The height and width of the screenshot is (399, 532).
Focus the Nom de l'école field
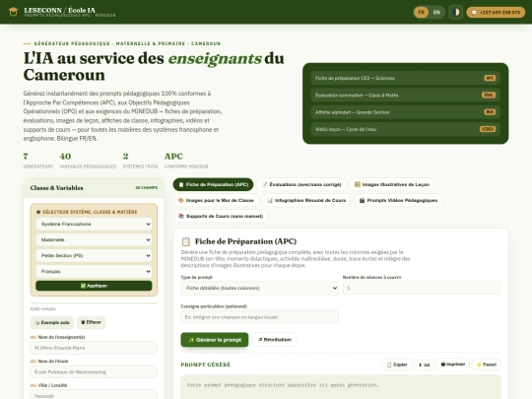(94, 371)
